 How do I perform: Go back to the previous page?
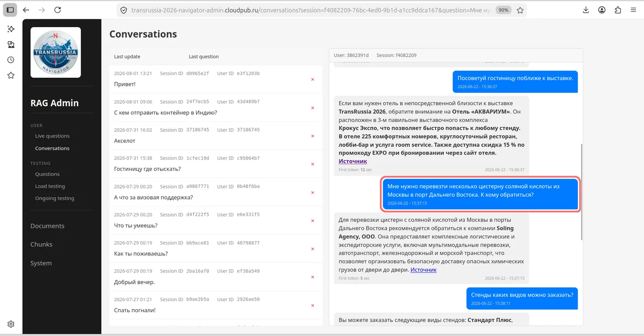[x=26, y=10]
